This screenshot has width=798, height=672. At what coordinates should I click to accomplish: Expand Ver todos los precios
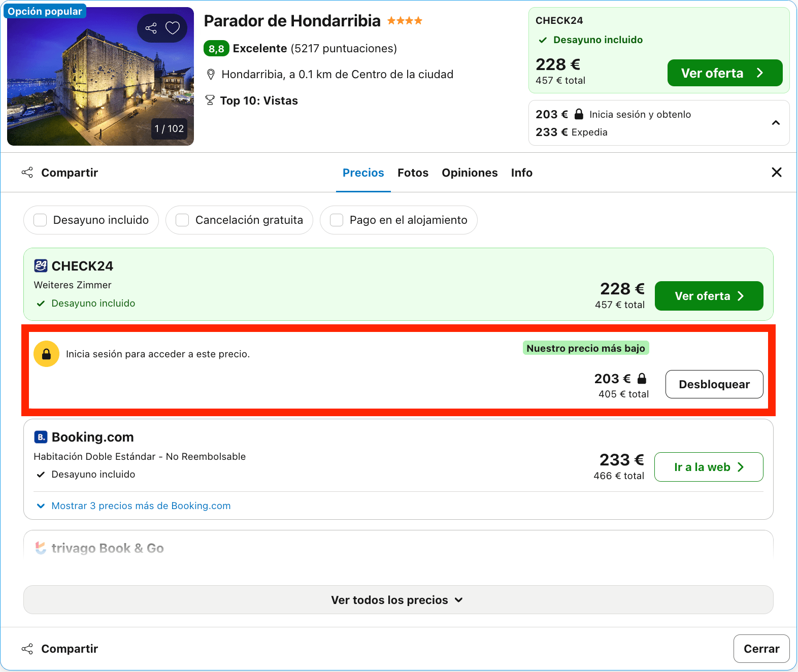(398, 600)
